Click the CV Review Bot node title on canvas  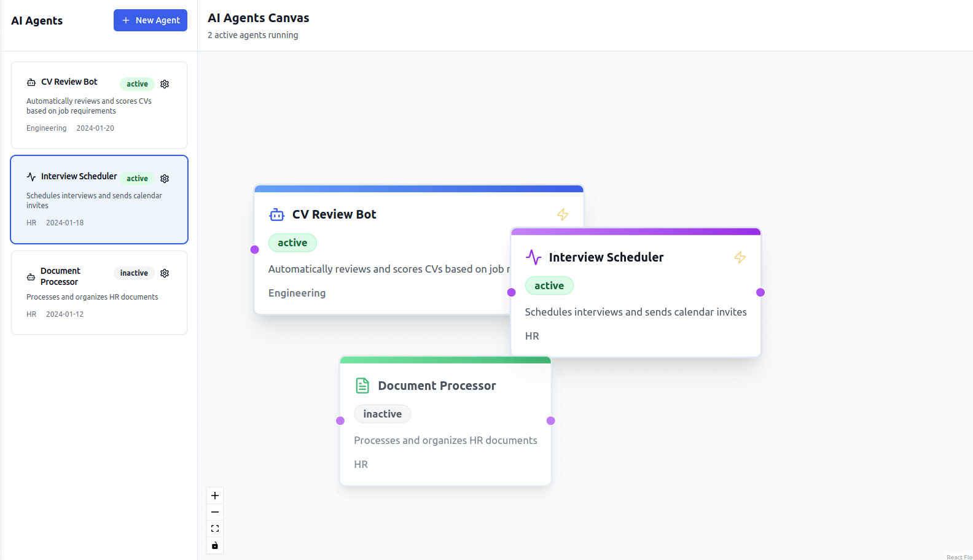point(334,214)
